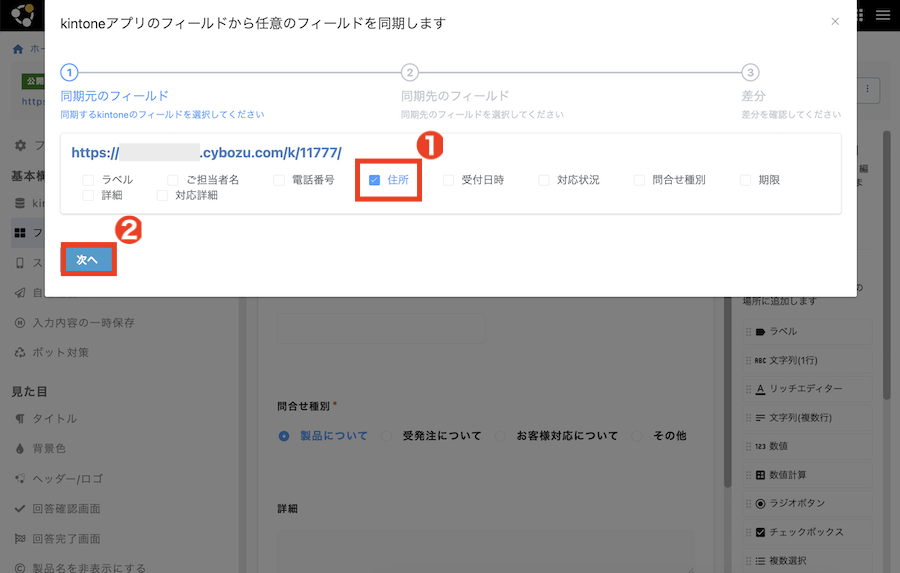Select the 受発注について radio button
Screen dimensions: 900x573
(386, 436)
